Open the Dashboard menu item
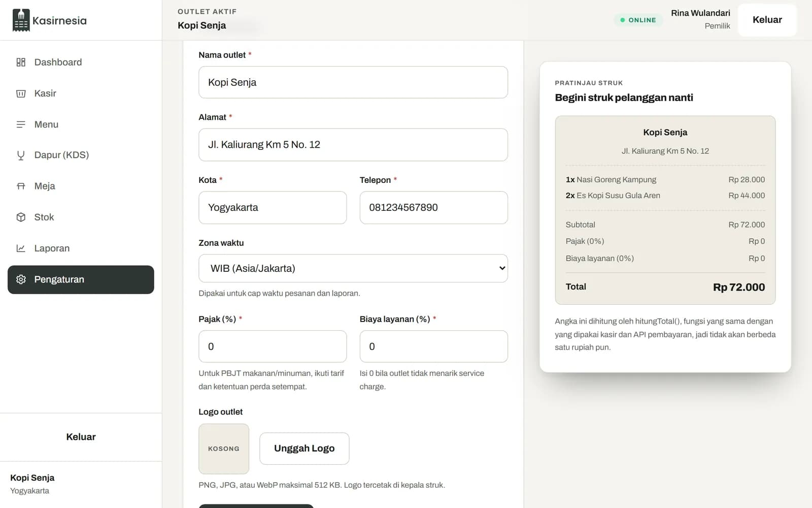Image resolution: width=812 pixels, height=508 pixels. (81, 62)
